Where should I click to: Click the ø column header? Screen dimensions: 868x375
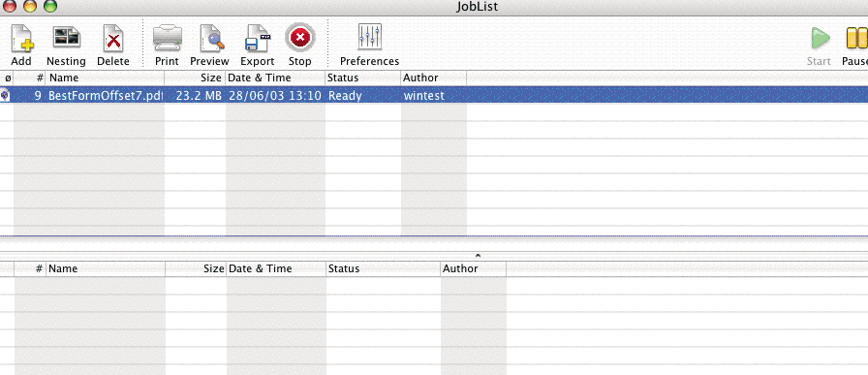7,78
